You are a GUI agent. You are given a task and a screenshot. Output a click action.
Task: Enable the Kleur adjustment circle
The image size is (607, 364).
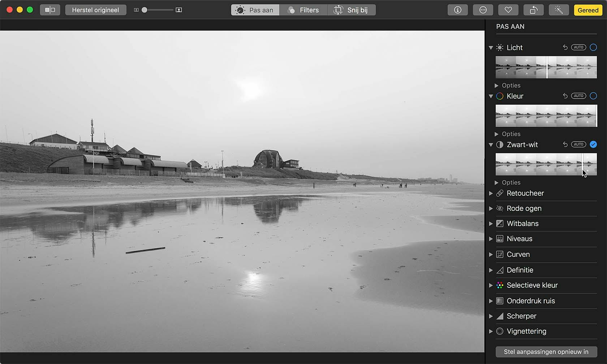click(x=593, y=96)
